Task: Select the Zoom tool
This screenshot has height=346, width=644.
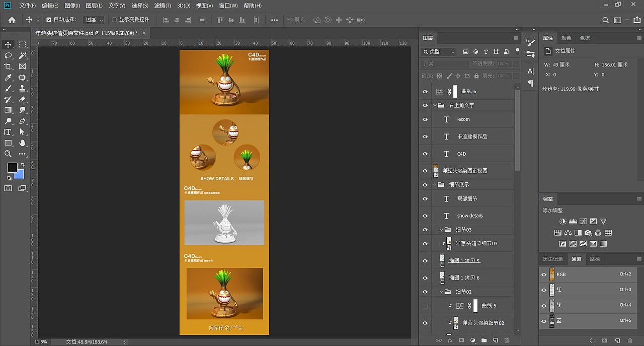Action: [x=8, y=154]
